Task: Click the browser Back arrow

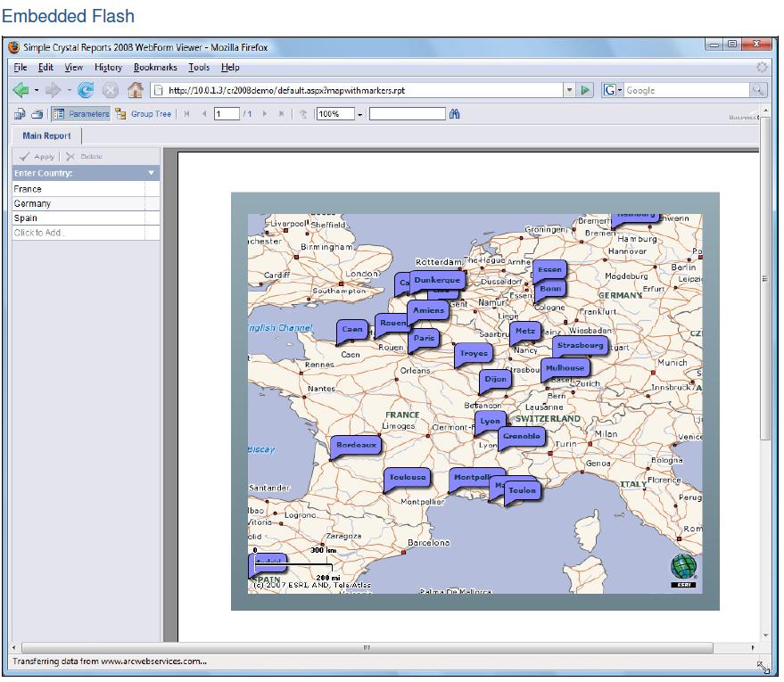Action: click(x=21, y=90)
